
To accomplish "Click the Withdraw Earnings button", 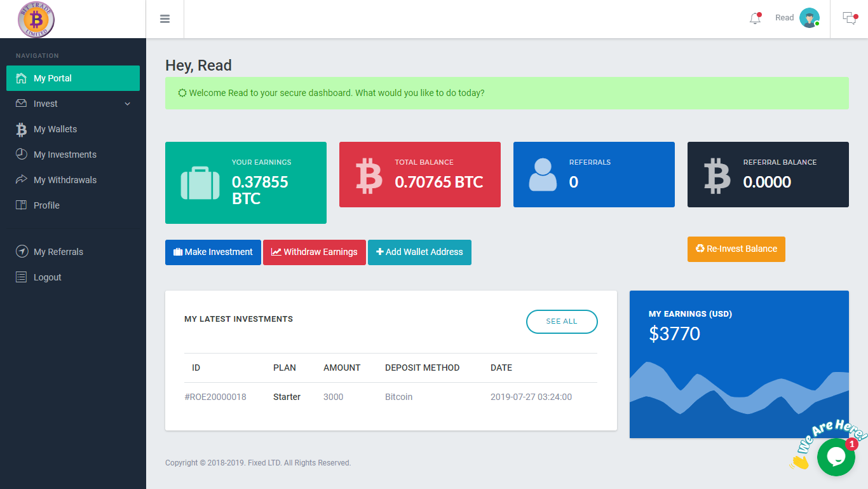I will pos(315,252).
